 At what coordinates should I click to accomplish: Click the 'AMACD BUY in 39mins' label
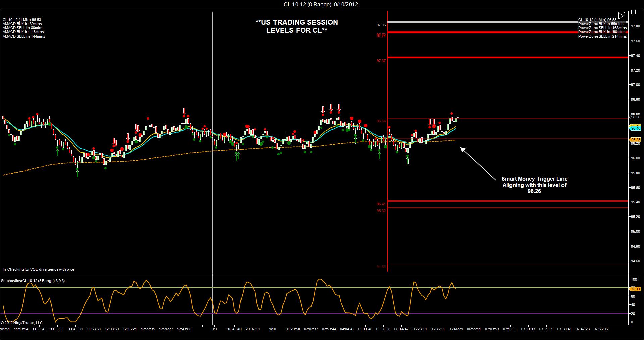(x=22, y=24)
